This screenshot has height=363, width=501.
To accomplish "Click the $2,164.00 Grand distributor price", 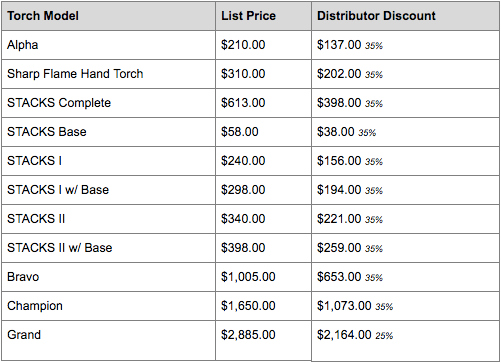I will pyautogui.click(x=344, y=335).
